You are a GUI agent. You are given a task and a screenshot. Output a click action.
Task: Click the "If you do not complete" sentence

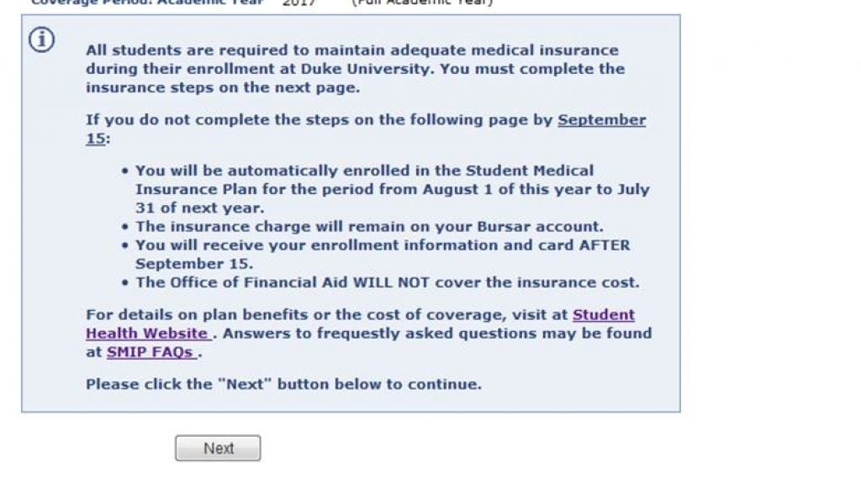[x=320, y=120]
